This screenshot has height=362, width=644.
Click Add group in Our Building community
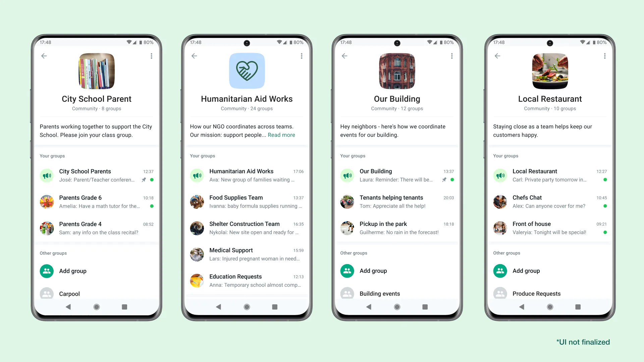(373, 270)
